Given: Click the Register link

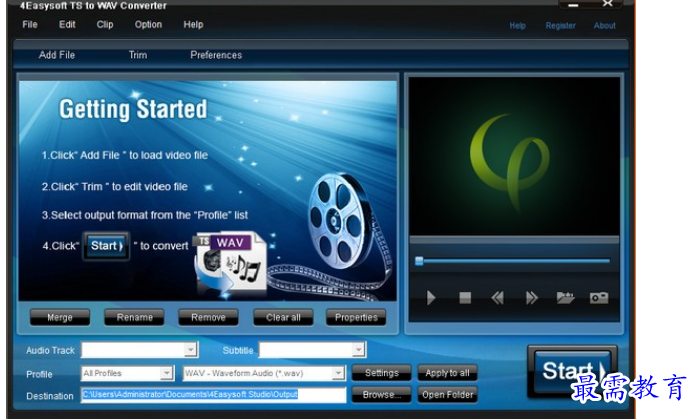Looking at the screenshot, I should click(x=560, y=26).
